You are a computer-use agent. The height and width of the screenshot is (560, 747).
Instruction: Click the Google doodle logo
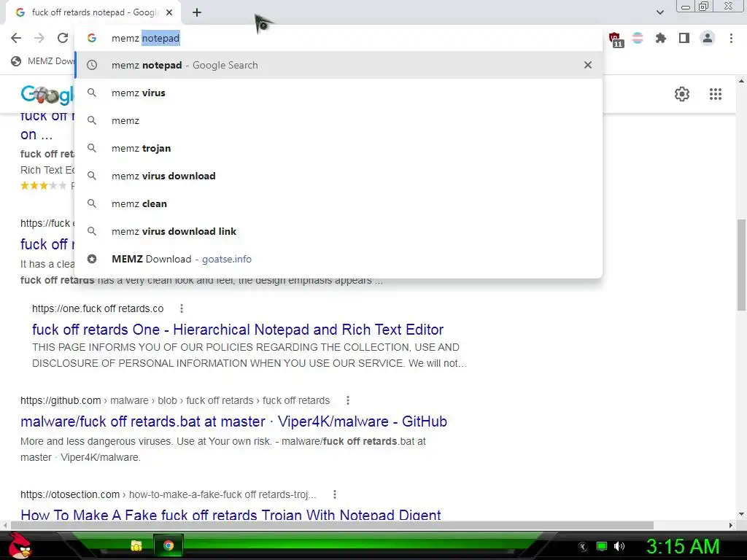[47, 94]
